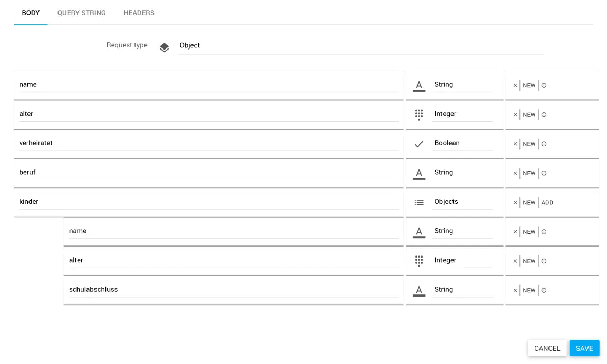Click the nested alter name input

tap(233, 260)
